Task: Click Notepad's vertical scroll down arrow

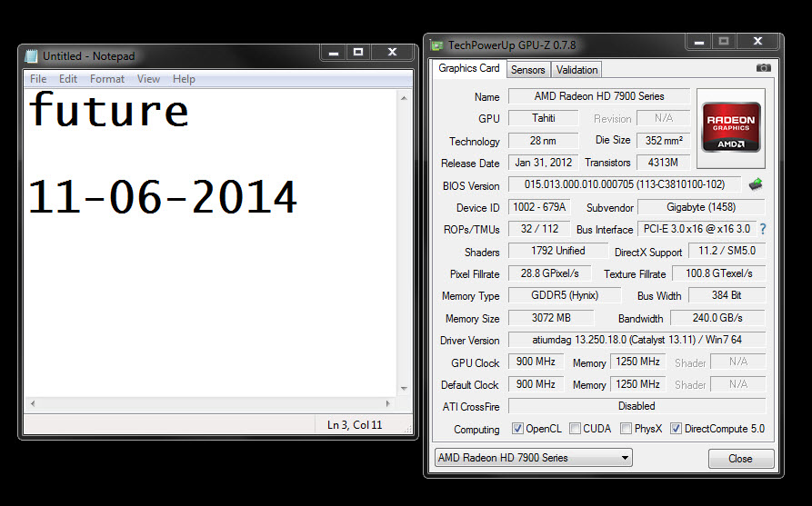Action: pyautogui.click(x=404, y=389)
